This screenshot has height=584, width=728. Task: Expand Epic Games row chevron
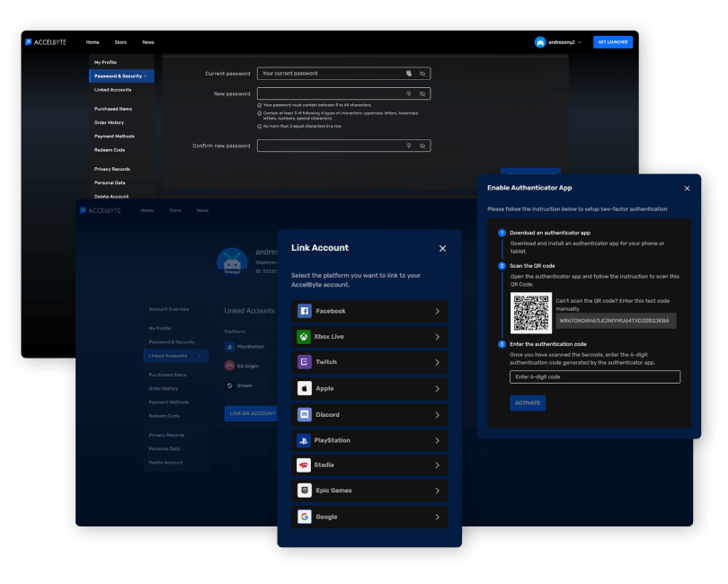pyautogui.click(x=437, y=491)
